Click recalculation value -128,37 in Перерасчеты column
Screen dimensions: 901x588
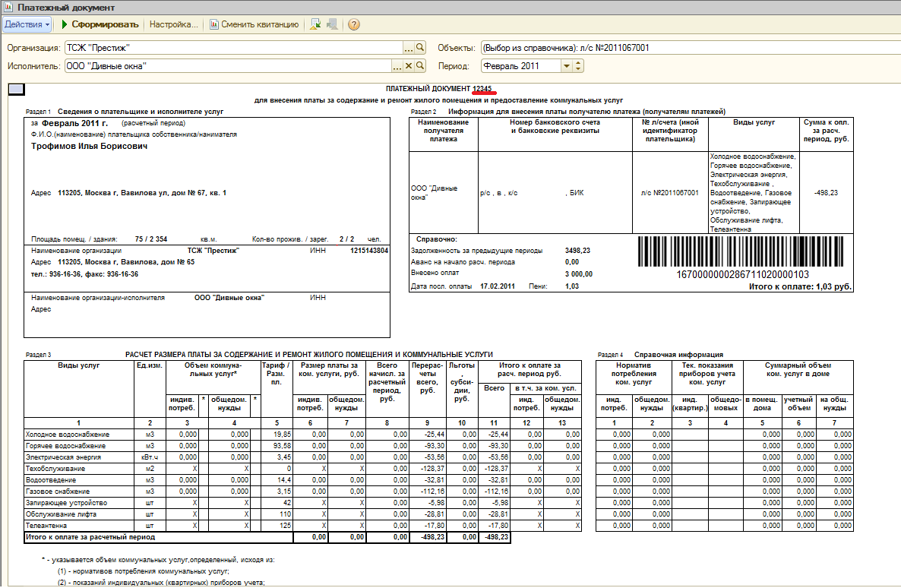tap(432, 469)
